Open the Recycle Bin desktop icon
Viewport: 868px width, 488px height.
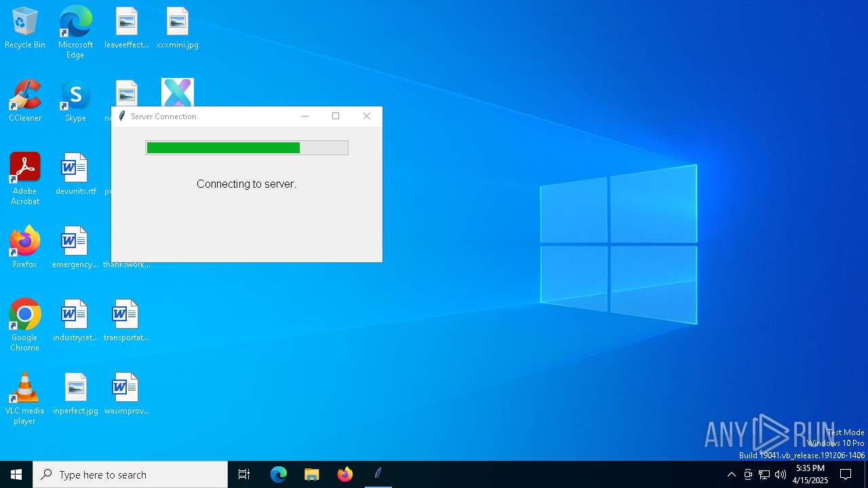pyautogui.click(x=25, y=28)
